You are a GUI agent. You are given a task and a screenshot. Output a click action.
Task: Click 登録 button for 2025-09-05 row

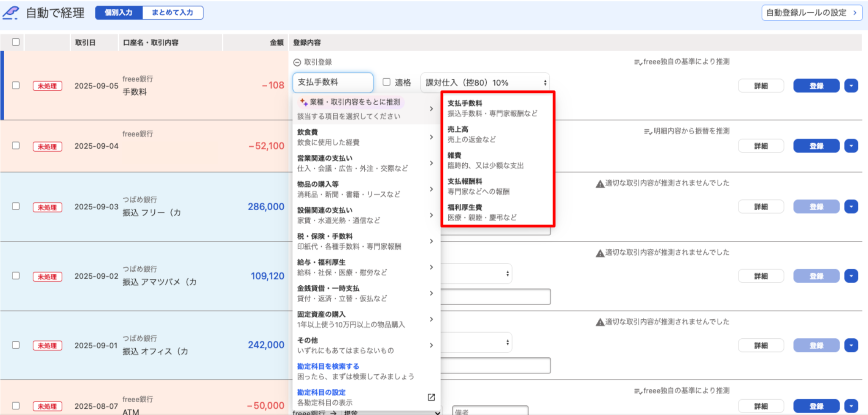[x=816, y=86]
